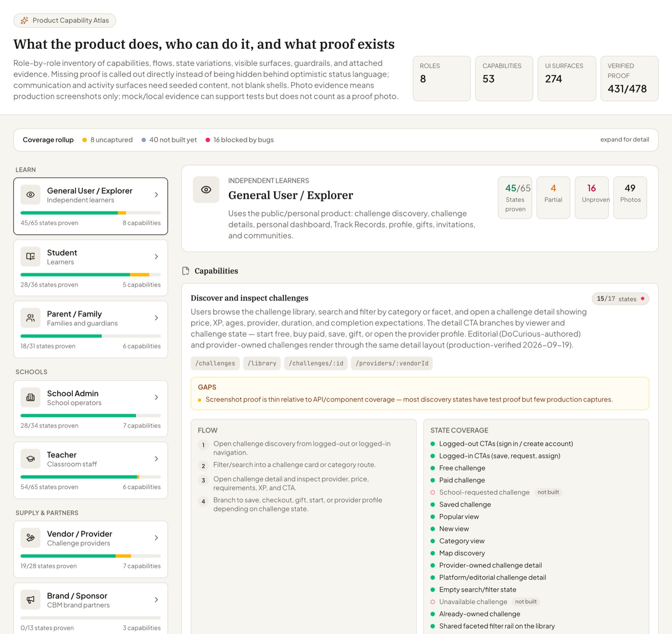This screenshot has width=672, height=634.
Task: Expand the General User / Explorer chevron
Action: coord(156,195)
